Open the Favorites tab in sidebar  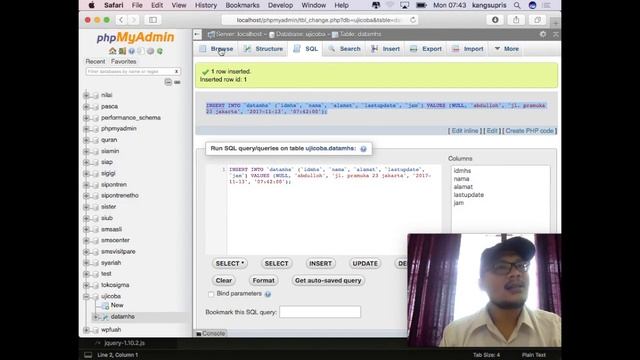[x=123, y=62]
